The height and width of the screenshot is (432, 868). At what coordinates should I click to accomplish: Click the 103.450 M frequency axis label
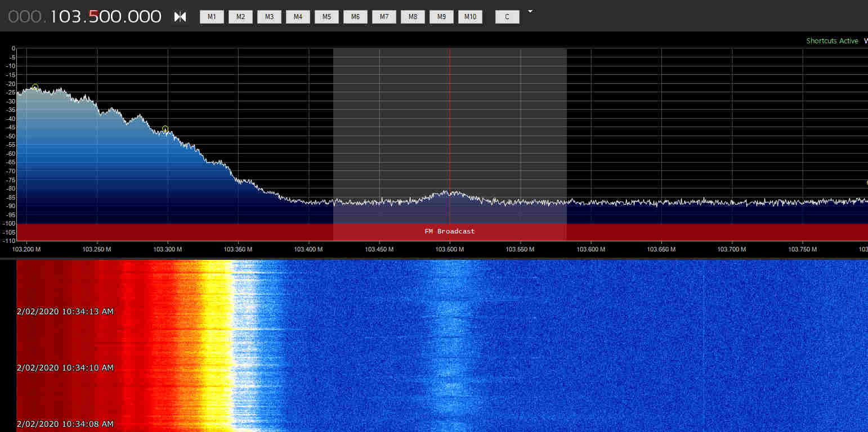379,249
